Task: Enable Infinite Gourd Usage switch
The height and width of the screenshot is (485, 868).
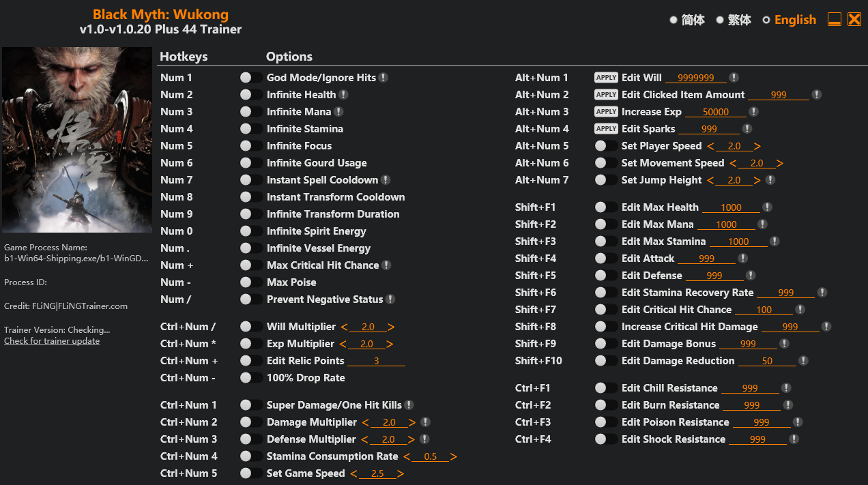Action: pos(251,163)
